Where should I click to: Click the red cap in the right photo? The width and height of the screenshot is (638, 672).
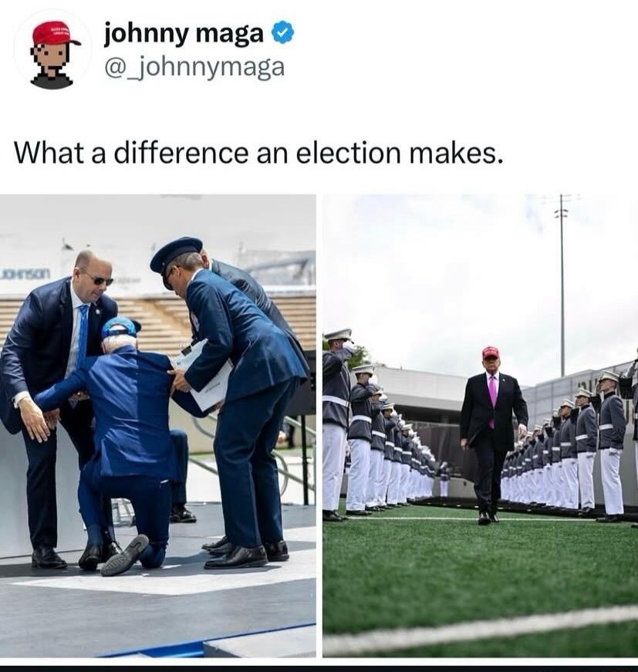tap(490, 353)
